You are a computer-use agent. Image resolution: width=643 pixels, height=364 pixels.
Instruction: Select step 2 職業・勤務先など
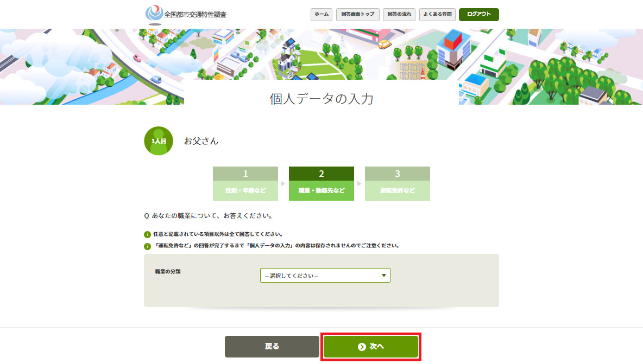(x=321, y=183)
